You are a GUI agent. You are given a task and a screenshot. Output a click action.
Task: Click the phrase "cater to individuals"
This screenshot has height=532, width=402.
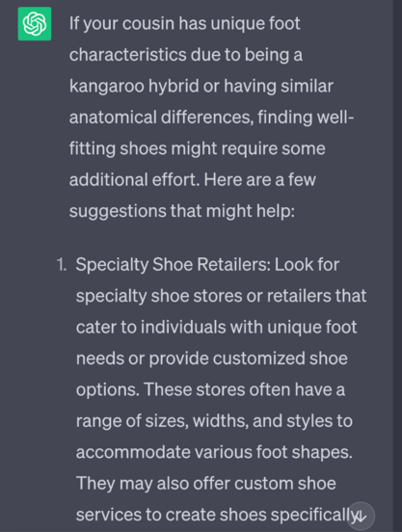(151, 328)
